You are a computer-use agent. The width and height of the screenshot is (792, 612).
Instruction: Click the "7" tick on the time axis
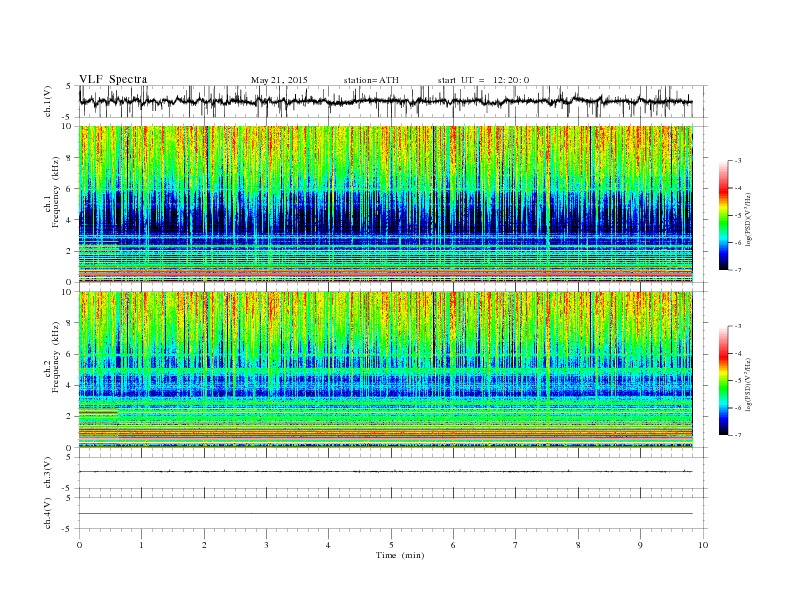point(516,545)
